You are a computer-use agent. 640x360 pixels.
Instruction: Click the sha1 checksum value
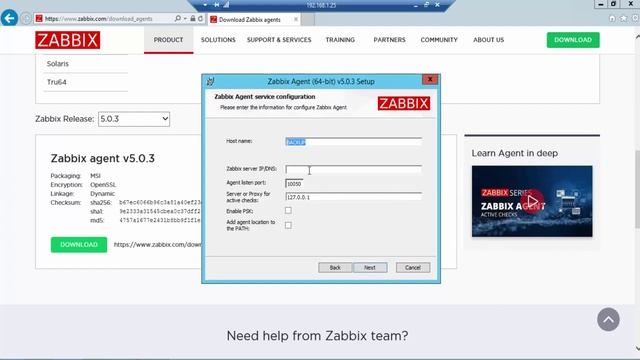pos(160,211)
